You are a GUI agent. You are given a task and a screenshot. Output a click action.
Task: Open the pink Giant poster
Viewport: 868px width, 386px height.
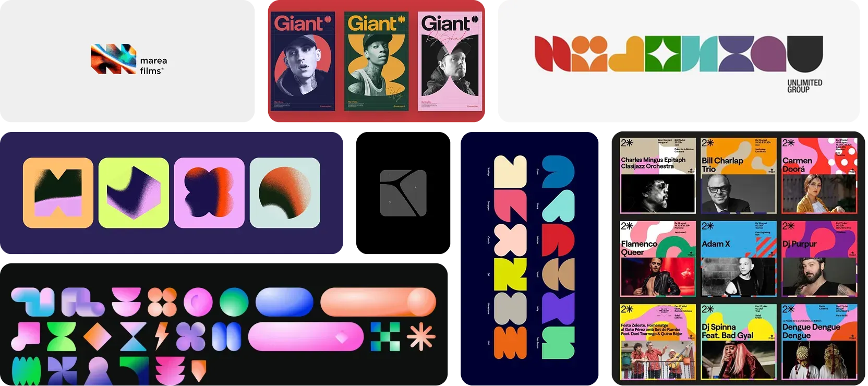[450, 61]
